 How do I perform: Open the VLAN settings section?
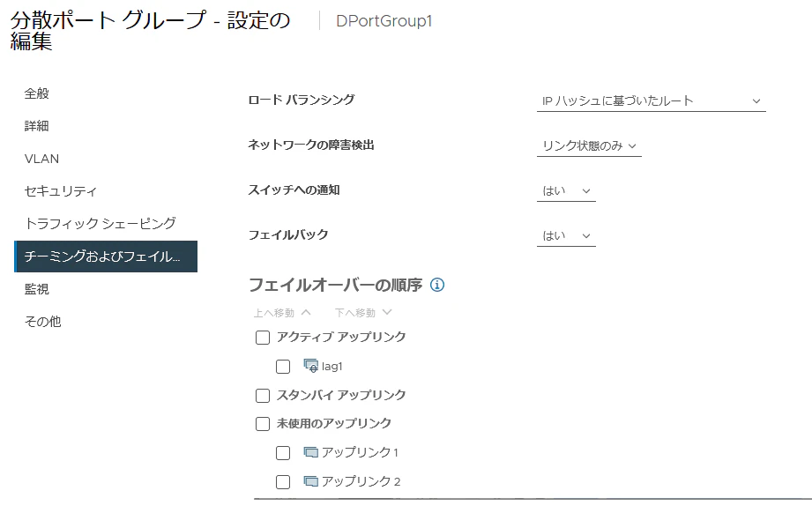[x=42, y=159]
